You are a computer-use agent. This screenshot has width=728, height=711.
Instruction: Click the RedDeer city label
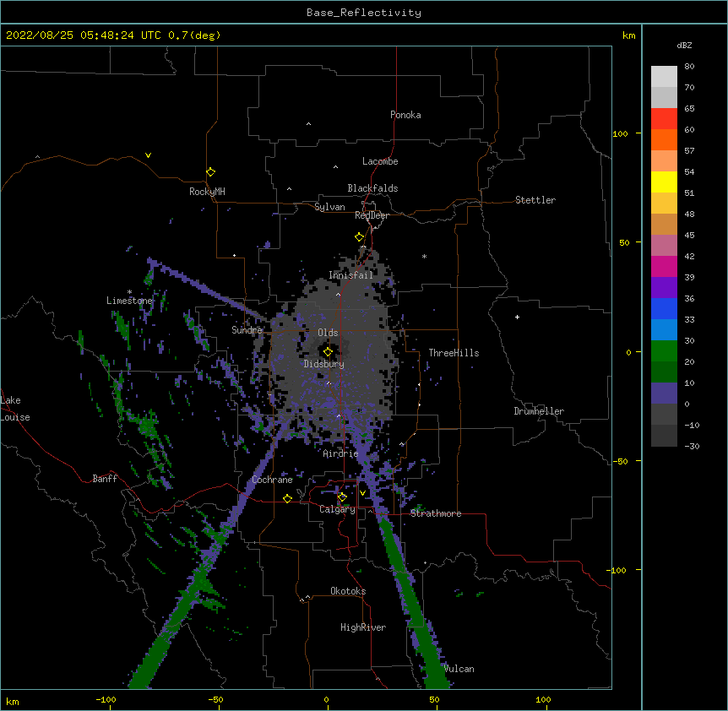[372, 215]
